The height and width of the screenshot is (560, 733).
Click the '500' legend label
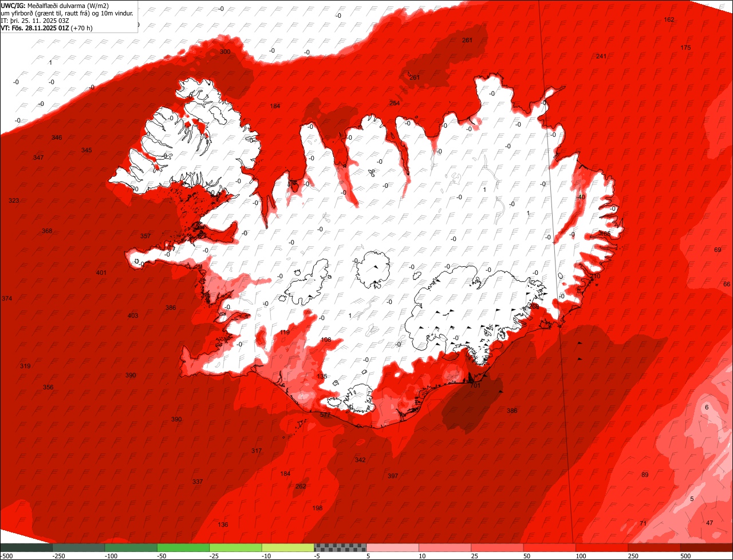click(686, 556)
